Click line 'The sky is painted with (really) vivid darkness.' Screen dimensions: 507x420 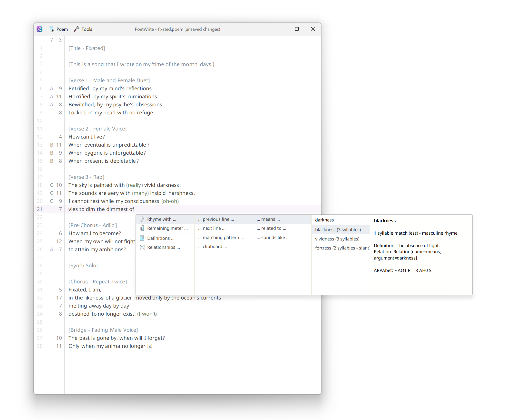click(125, 185)
